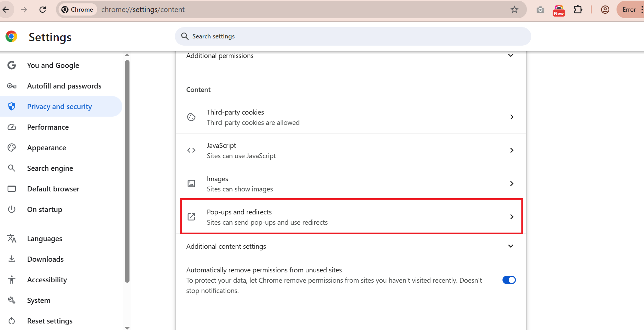Click the profile avatar icon
The width and height of the screenshot is (644, 330).
(605, 10)
